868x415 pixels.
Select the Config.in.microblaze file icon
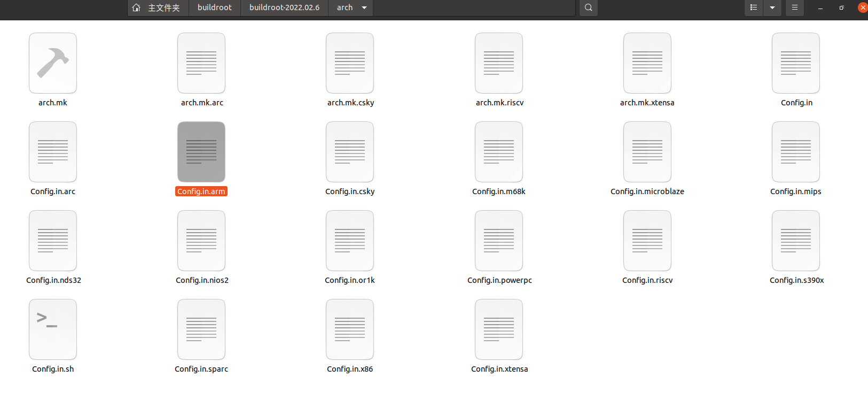647,152
